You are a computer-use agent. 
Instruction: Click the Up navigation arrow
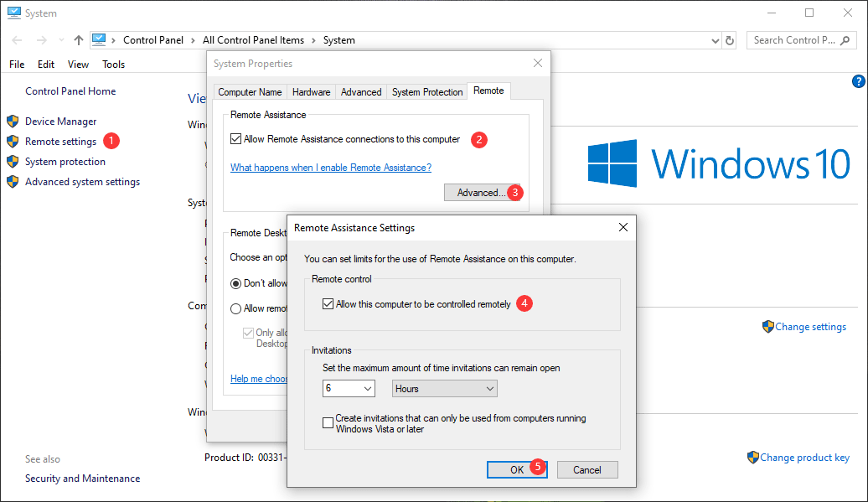(78, 39)
